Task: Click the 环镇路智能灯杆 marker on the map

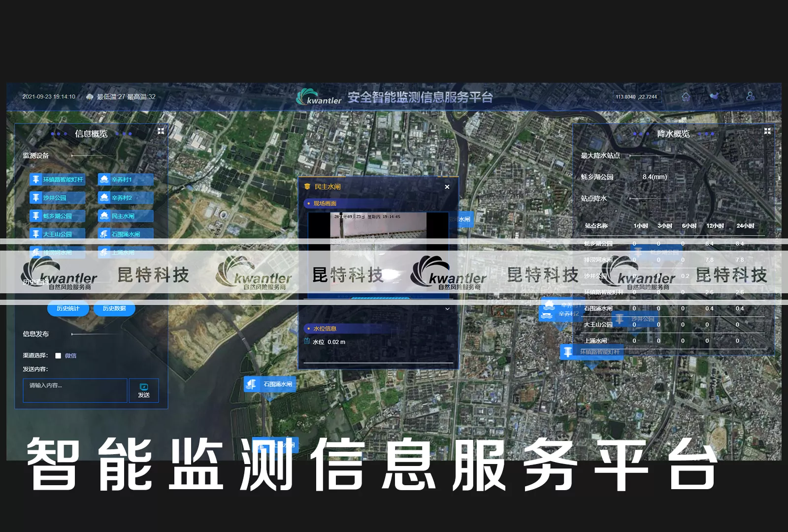Action: click(592, 352)
